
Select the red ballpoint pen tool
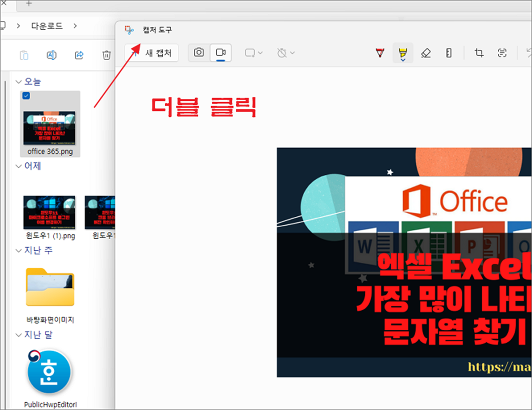pyautogui.click(x=380, y=53)
